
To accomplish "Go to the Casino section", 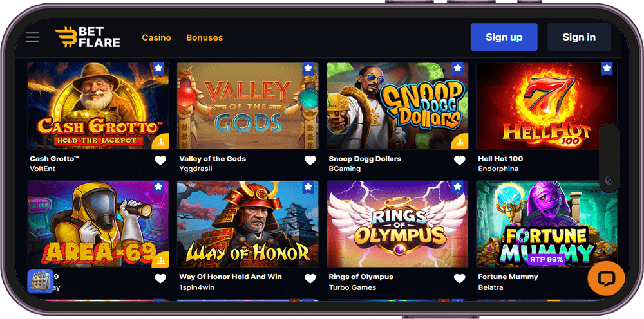I will (x=156, y=37).
